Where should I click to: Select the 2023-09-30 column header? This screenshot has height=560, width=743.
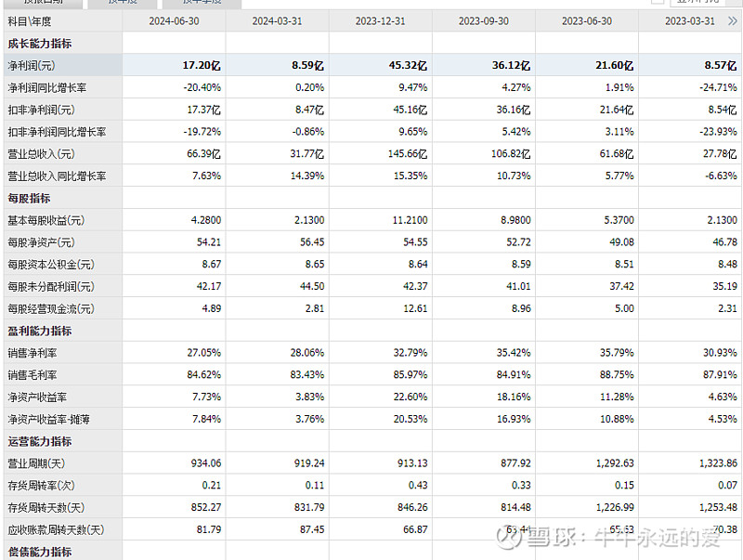coord(484,21)
